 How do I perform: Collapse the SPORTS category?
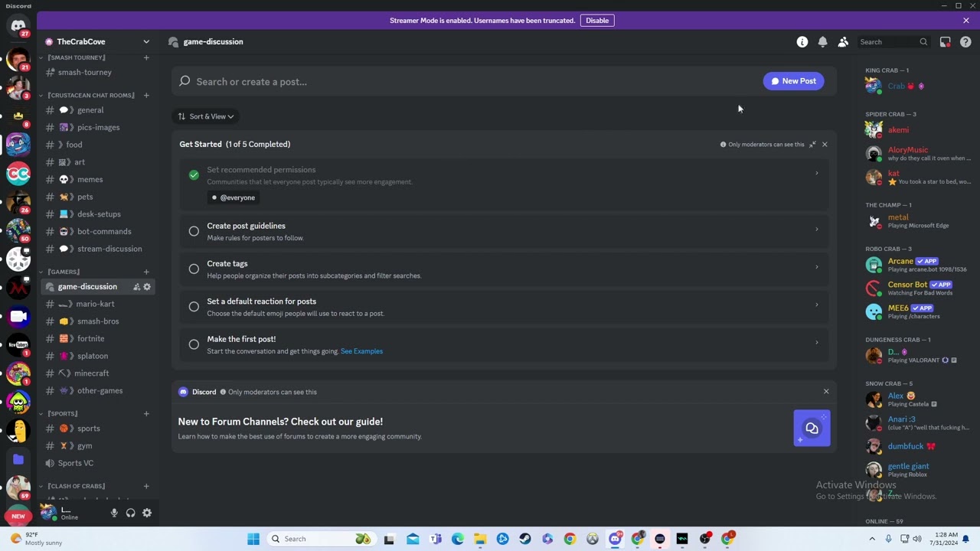pos(62,414)
